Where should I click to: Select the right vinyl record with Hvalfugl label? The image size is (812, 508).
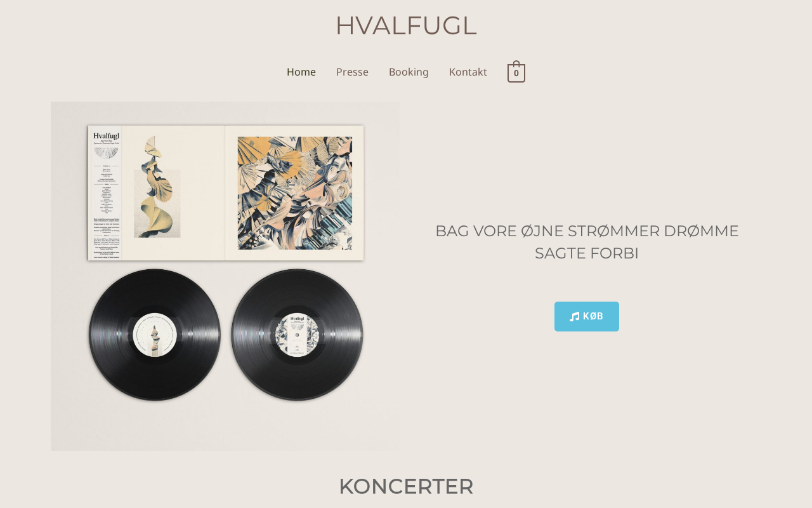[297, 335]
